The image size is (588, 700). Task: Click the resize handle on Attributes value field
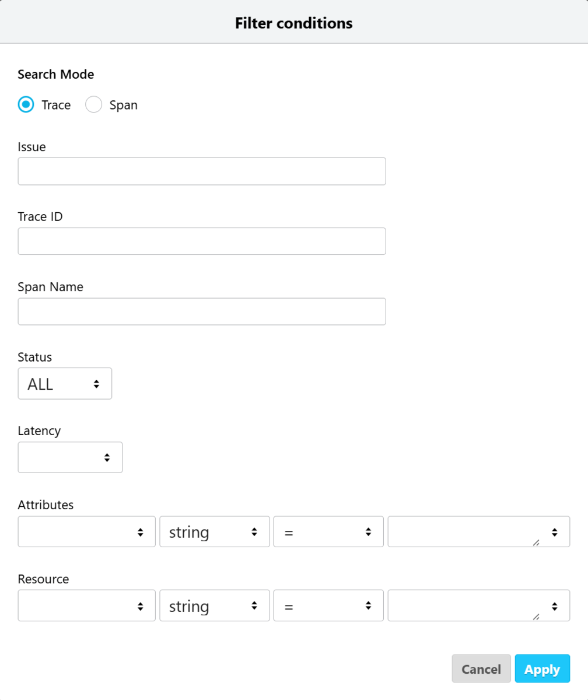tap(535, 543)
